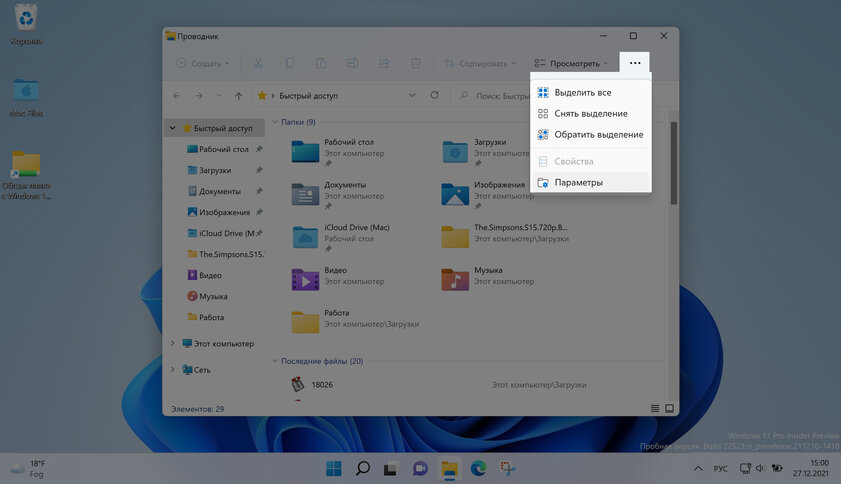Open the Создать dropdown button
This screenshot has width=841, height=484.
pos(203,63)
